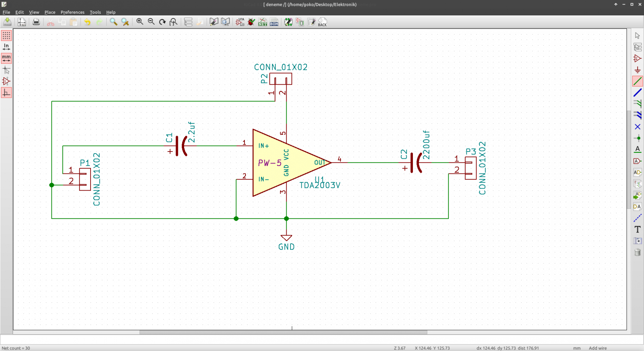Run CvPcb to associate footprints
Image resolution: width=644 pixels, height=351 pixels.
point(300,22)
